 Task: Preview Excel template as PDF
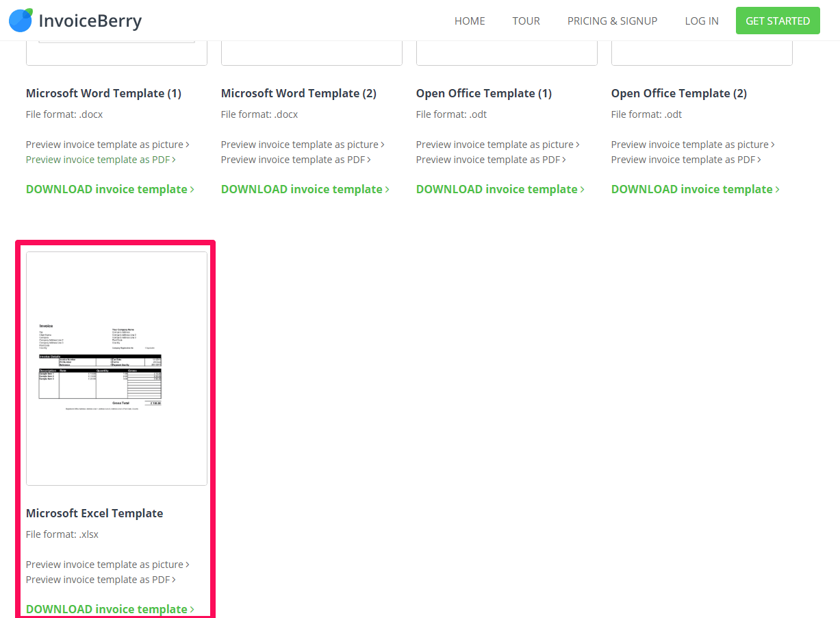101,580
